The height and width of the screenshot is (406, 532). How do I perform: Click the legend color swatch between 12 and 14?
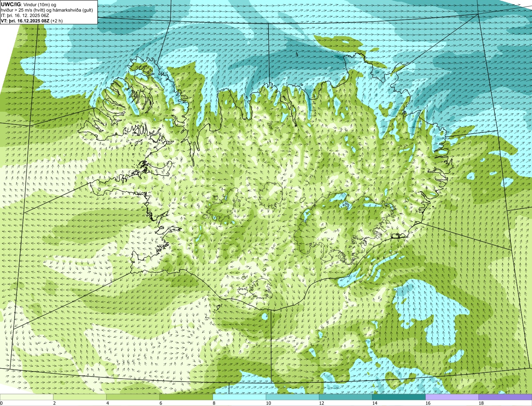click(346, 397)
